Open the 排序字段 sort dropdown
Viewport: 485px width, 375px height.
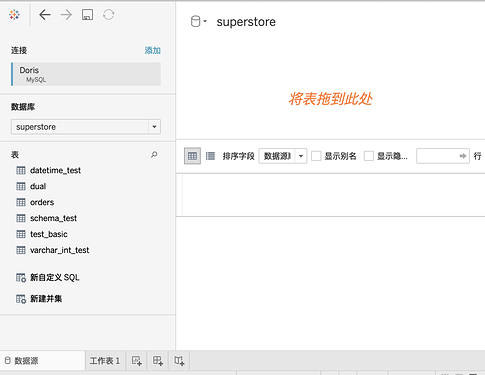point(283,156)
